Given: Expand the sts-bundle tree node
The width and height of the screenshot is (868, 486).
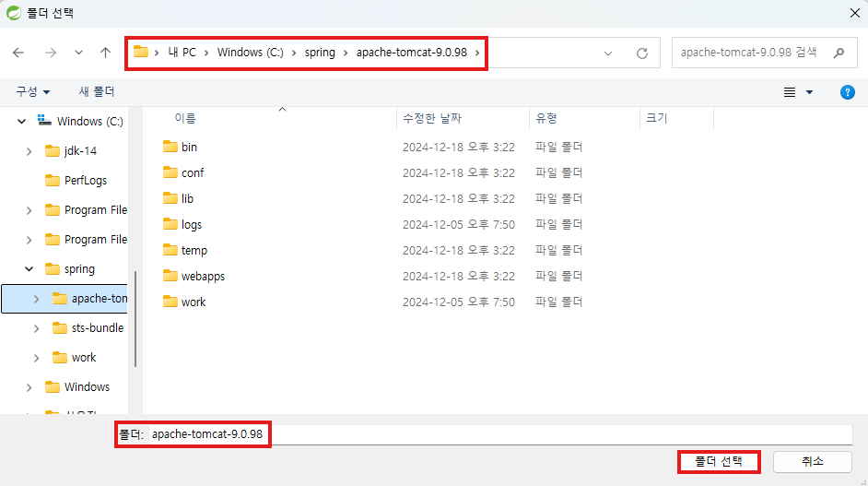Looking at the screenshot, I should point(36,328).
